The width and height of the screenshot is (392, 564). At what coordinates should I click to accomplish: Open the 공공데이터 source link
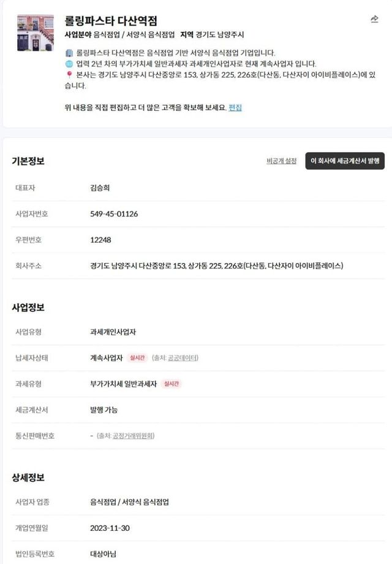pyautogui.click(x=183, y=358)
